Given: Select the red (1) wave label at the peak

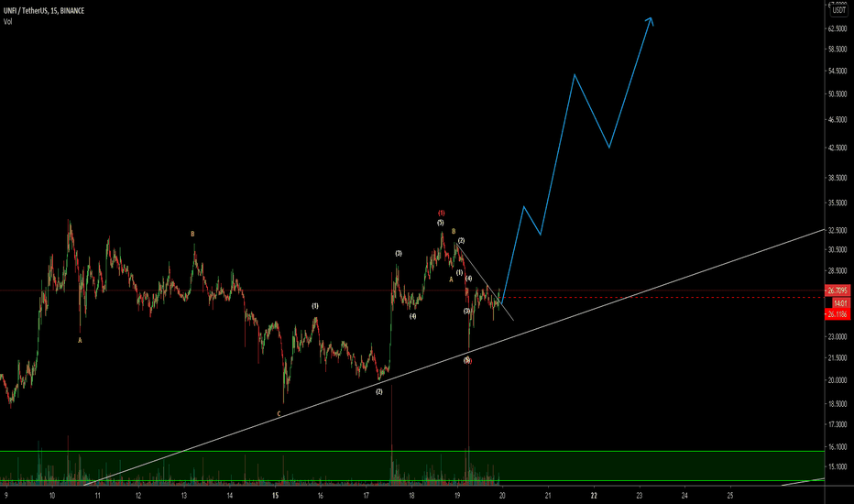Looking at the screenshot, I should tap(441, 213).
